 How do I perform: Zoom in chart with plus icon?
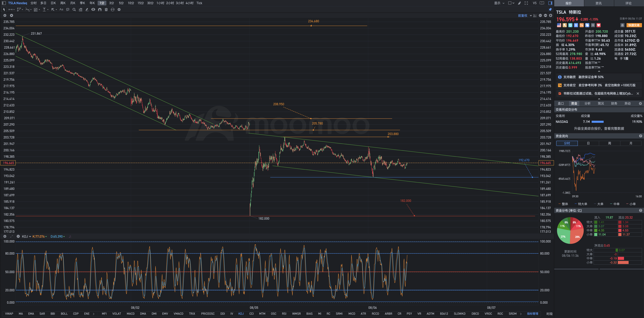[x=550, y=16]
